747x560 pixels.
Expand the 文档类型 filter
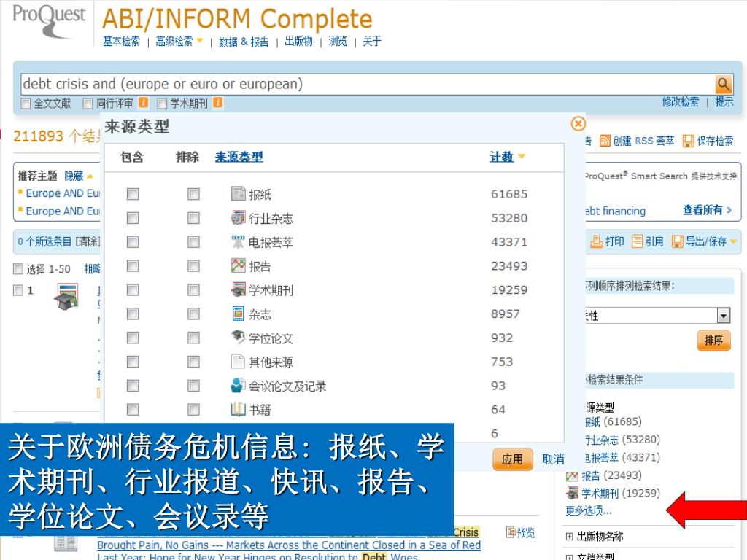coord(569,556)
